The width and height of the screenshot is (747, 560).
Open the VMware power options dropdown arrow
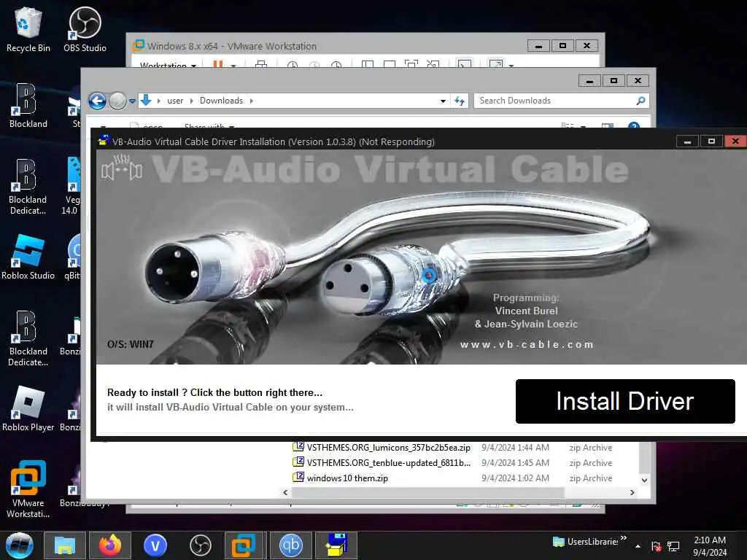coord(233,65)
